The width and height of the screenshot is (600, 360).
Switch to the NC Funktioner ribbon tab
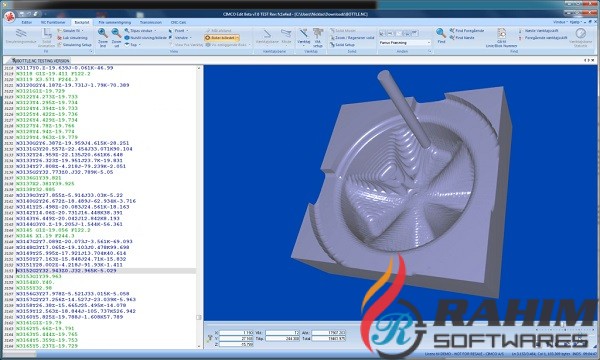tap(53, 22)
